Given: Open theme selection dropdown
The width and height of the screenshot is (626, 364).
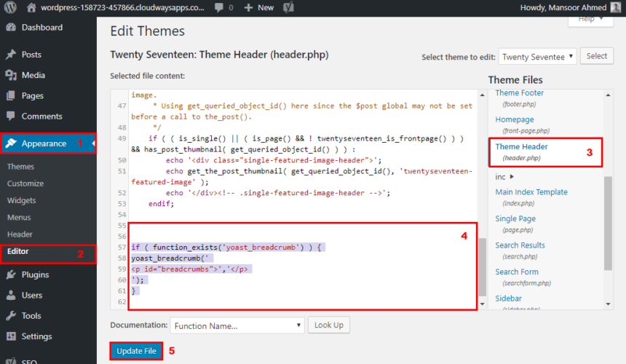Looking at the screenshot, I should click(537, 57).
